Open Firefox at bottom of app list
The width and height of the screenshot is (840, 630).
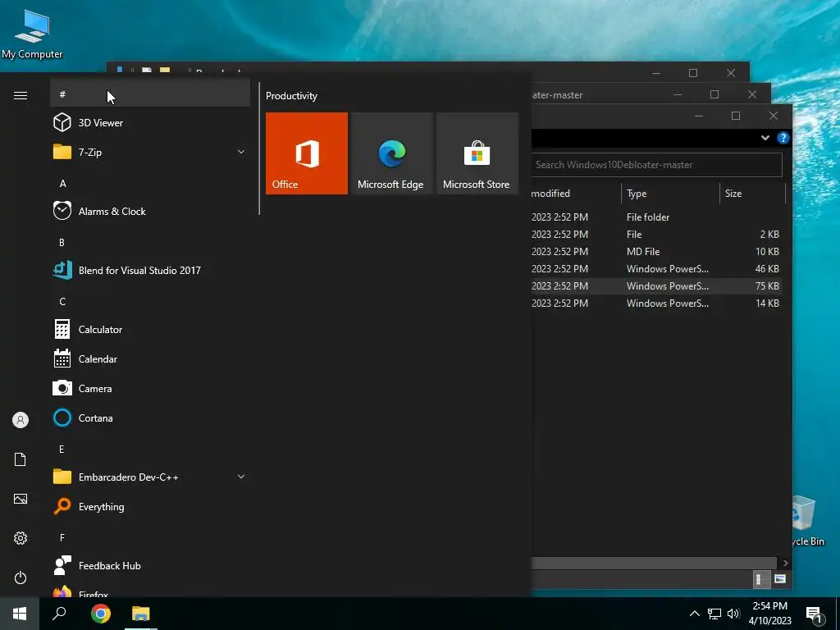[x=150, y=592]
